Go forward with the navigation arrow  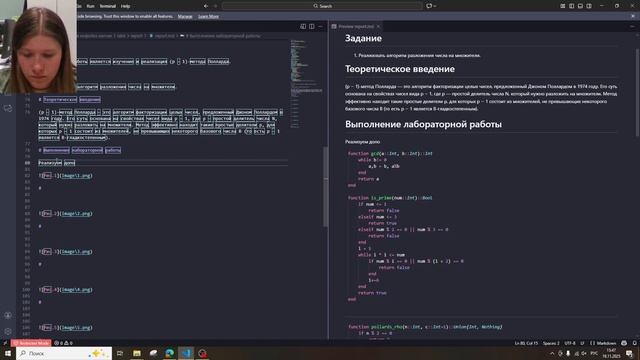(216, 6)
